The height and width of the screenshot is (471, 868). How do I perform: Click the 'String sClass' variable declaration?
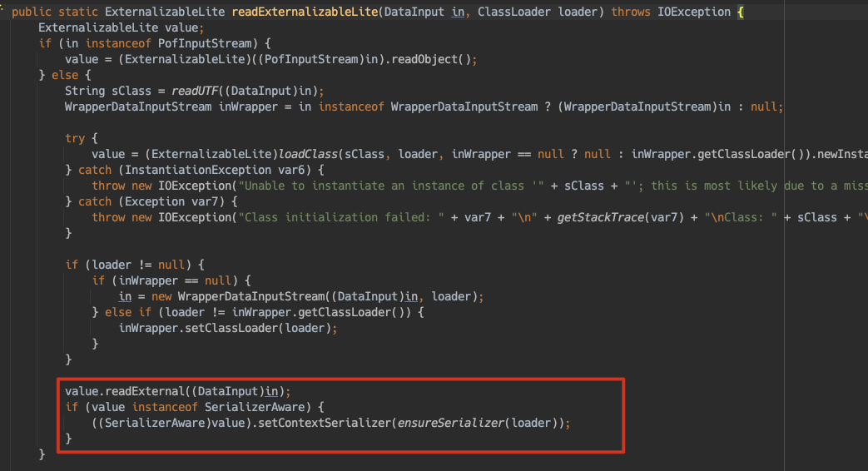[x=108, y=91]
